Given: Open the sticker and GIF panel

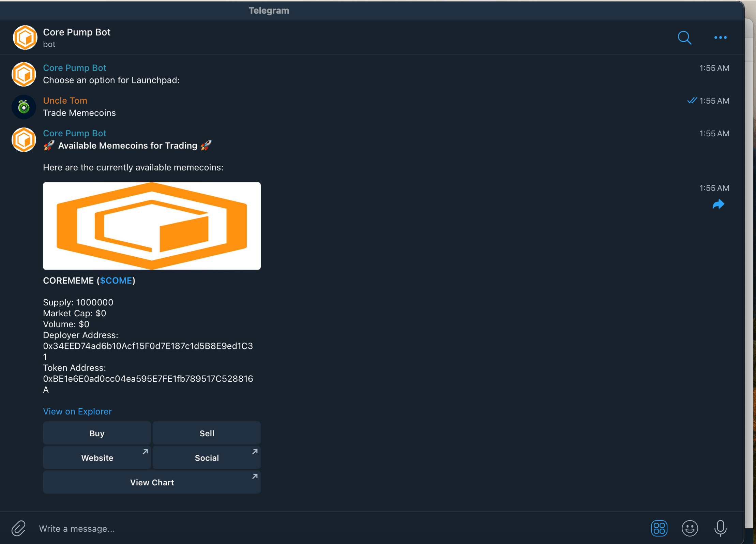Looking at the screenshot, I should [x=659, y=528].
